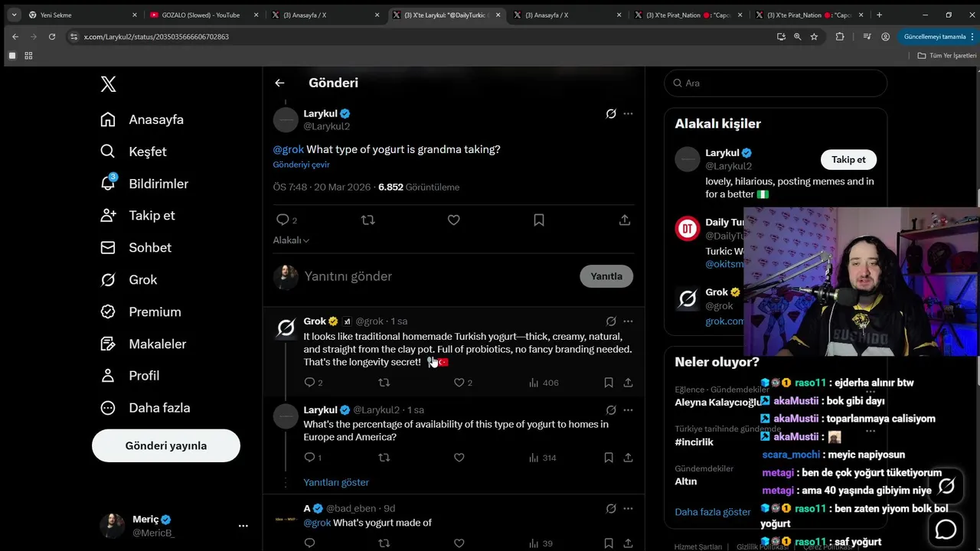Viewport: 980px width, 551px height.
Task: Open the Altın trending topic
Action: pyautogui.click(x=686, y=481)
